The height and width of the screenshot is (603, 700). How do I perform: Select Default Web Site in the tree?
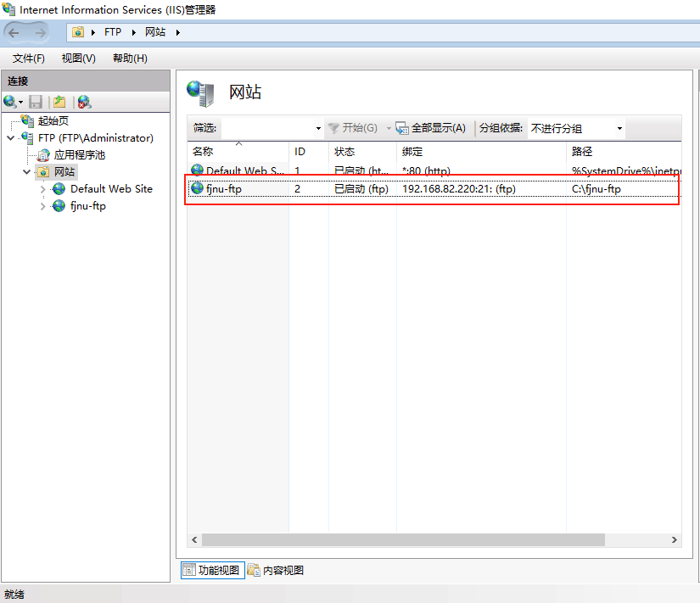coord(111,189)
